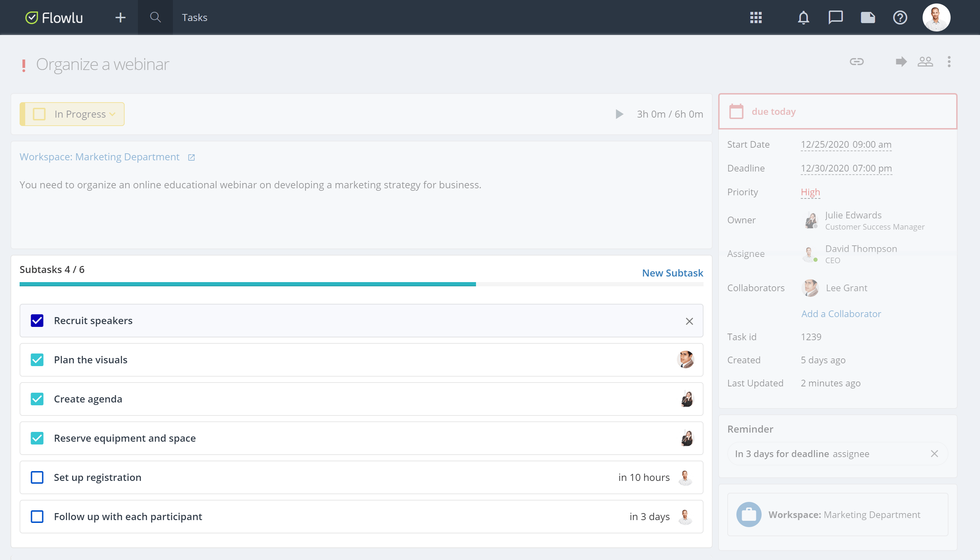Open the three-dot task options menu
Viewport: 980px width, 560px height.
click(949, 62)
